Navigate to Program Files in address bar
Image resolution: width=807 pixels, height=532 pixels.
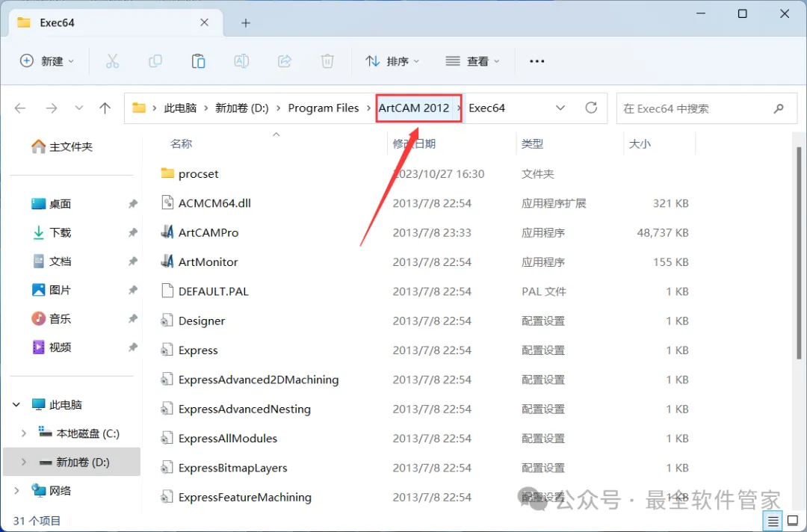pos(324,108)
